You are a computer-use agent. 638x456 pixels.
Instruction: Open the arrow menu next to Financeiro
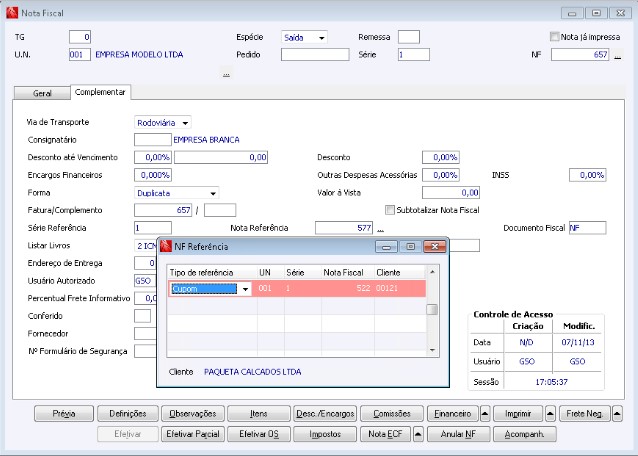click(485, 413)
